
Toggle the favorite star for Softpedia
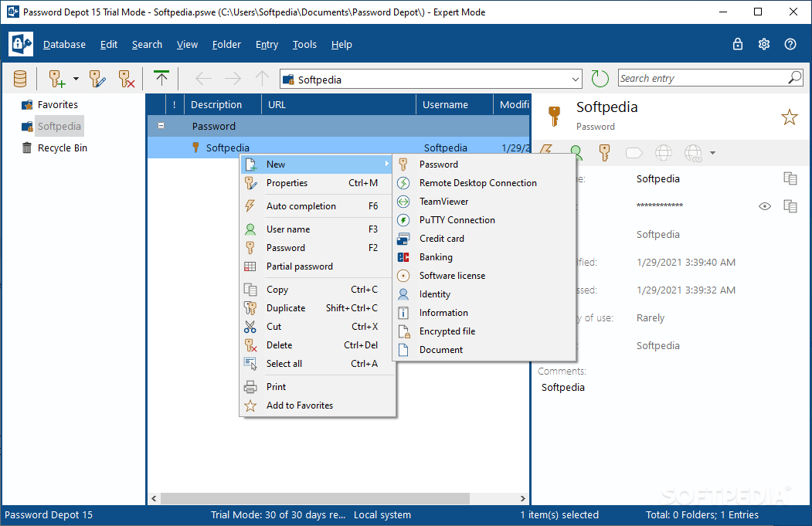789,117
